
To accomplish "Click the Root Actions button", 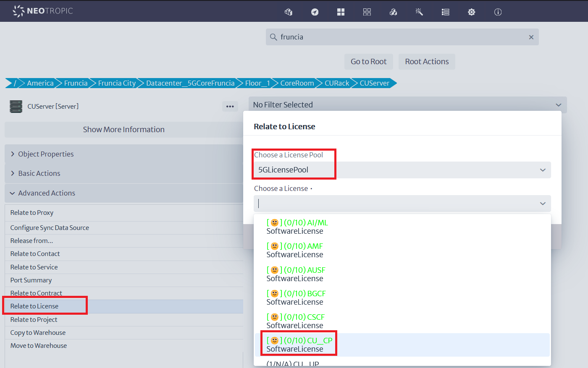I will pos(427,62).
